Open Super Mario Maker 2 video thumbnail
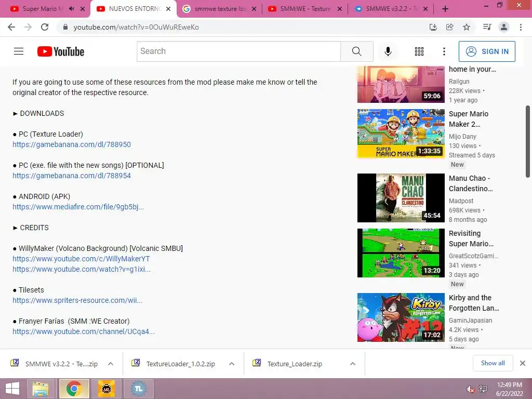This screenshot has width=532, height=399. pyautogui.click(x=401, y=134)
